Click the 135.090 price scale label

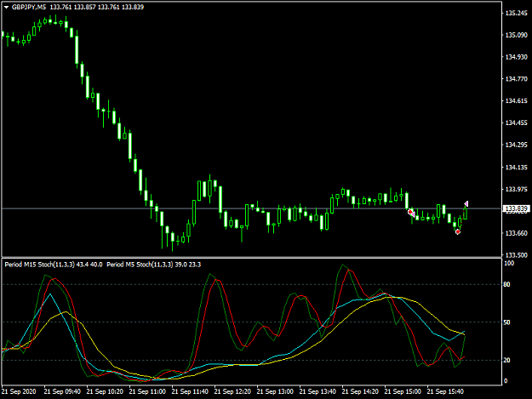pyautogui.click(x=517, y=35)
